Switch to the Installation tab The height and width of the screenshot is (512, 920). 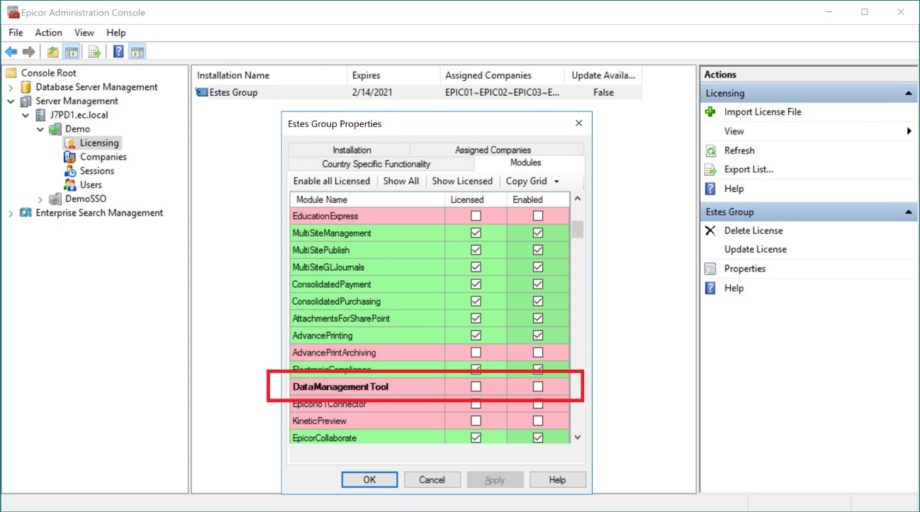[x=351, y=150]
